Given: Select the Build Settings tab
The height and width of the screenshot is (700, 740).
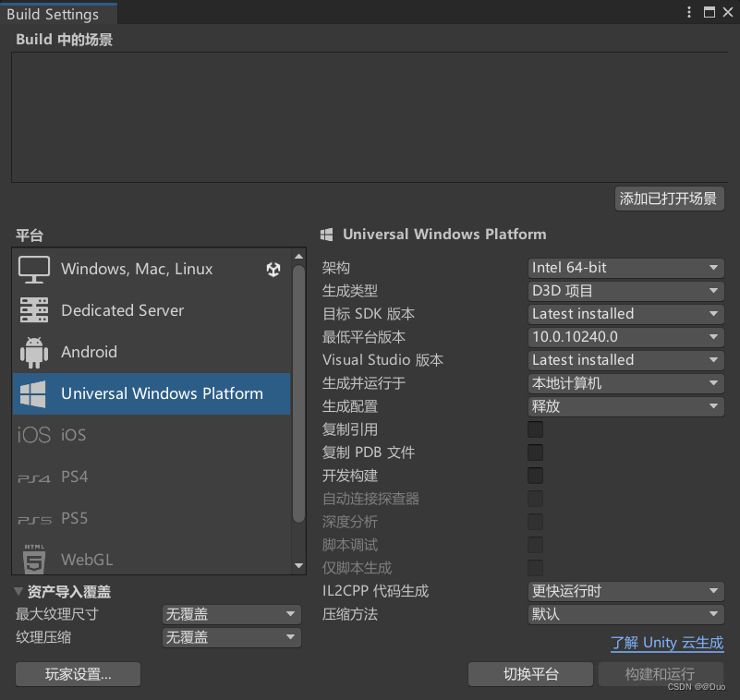Looking at the screenshot, I should click(58, 14).
